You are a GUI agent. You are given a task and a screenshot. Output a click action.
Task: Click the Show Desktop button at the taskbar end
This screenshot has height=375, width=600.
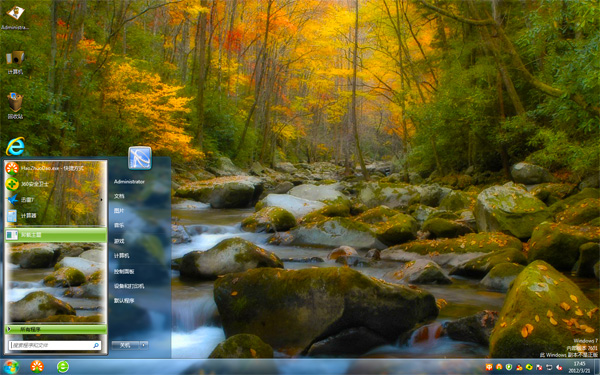(597, 367)
